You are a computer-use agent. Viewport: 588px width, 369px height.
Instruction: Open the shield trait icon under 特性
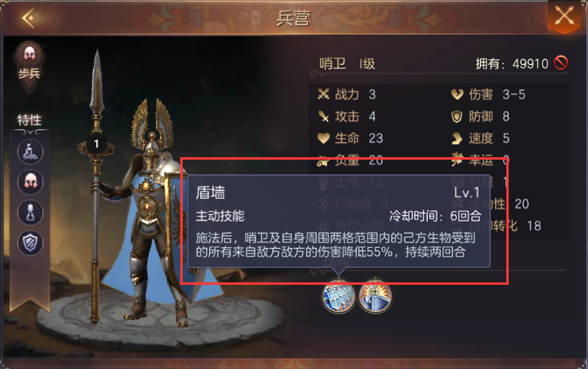[x=30, y=243]
